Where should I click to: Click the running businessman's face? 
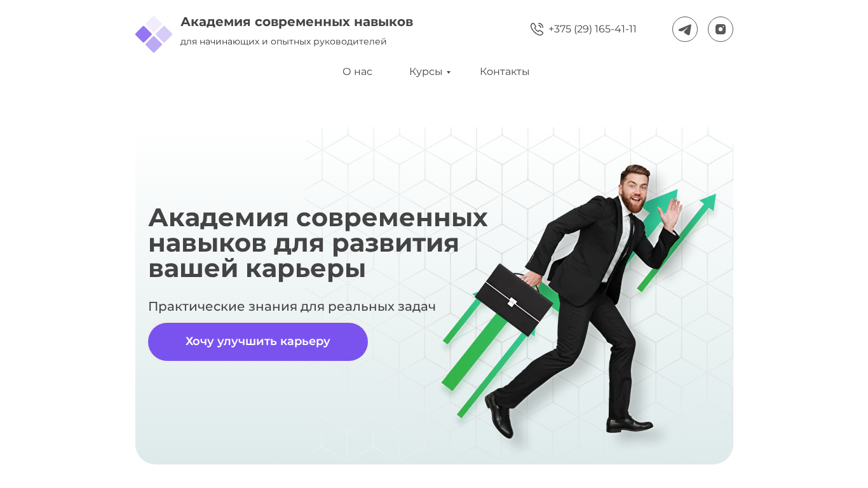point(634,189)
